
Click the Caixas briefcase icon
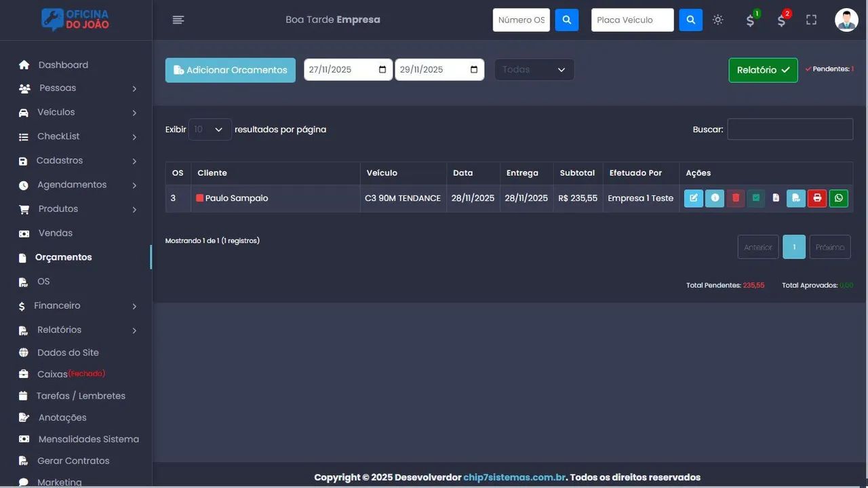24,374
